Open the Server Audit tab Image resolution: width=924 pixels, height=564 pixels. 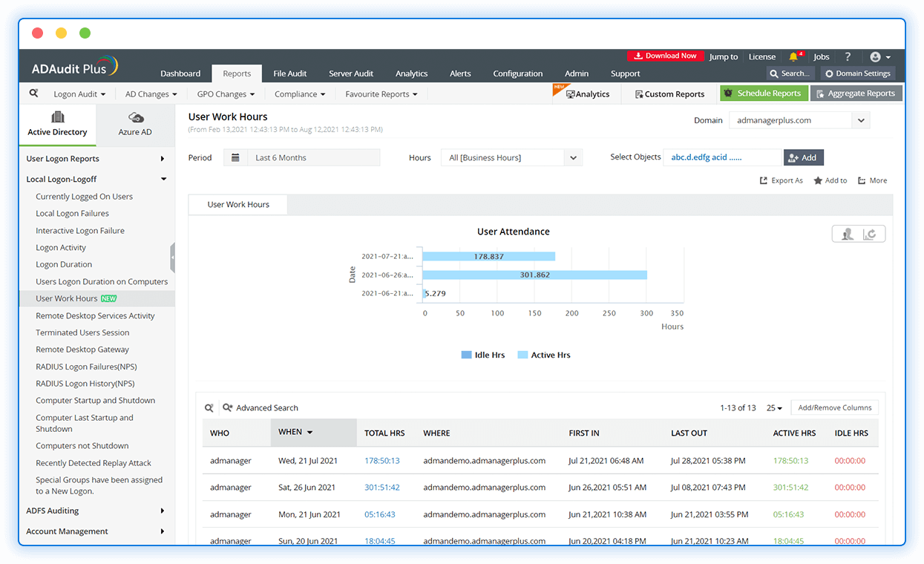coord(351,73)
